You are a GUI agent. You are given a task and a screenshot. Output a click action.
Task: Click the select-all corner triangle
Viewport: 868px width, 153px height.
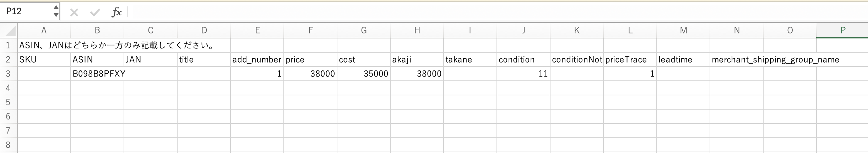coord(9,31)
